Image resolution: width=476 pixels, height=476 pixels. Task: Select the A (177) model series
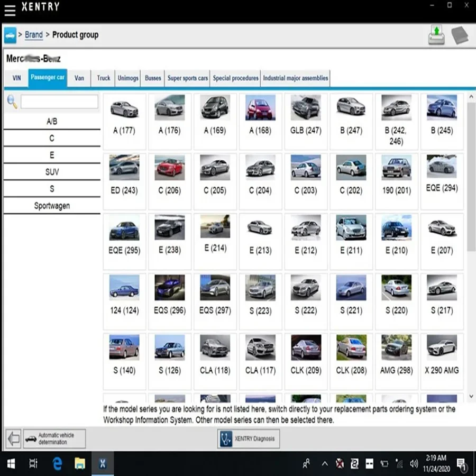click(x=124, y=122)
